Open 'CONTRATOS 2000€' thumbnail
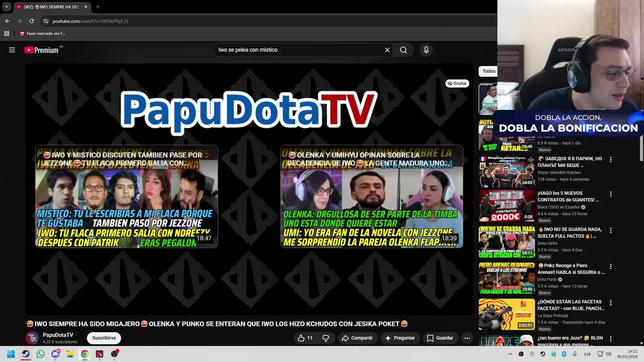This screenshot has width=644, height=362. pyautogui.click(x=507, y=206)
